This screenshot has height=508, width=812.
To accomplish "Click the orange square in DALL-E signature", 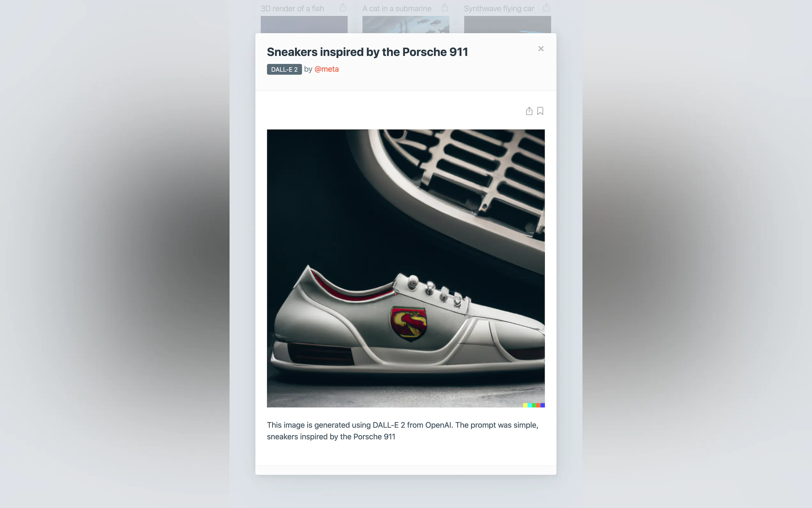I will point(538,405).
